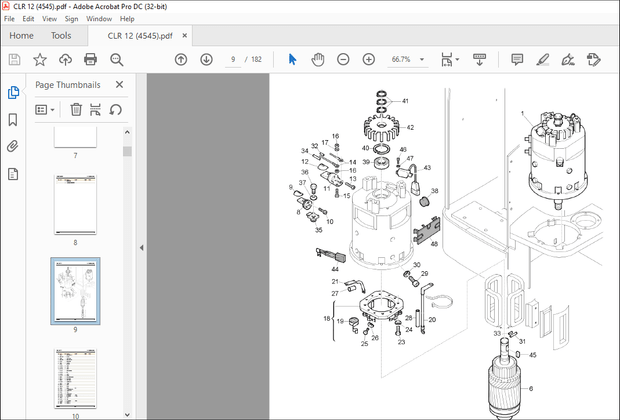
Task: Open the find text search tool
Action: 117,60
